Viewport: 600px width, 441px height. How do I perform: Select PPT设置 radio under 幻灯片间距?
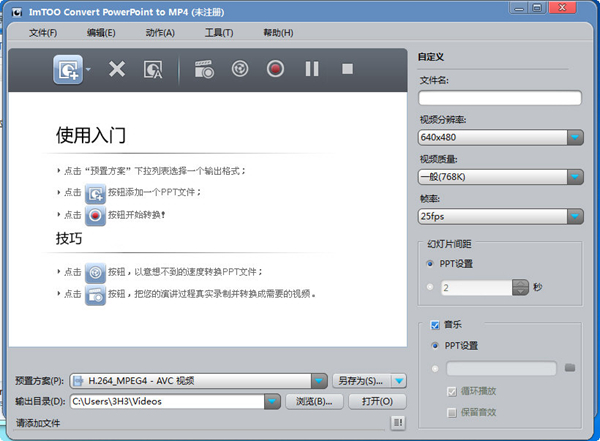[430, 264]
